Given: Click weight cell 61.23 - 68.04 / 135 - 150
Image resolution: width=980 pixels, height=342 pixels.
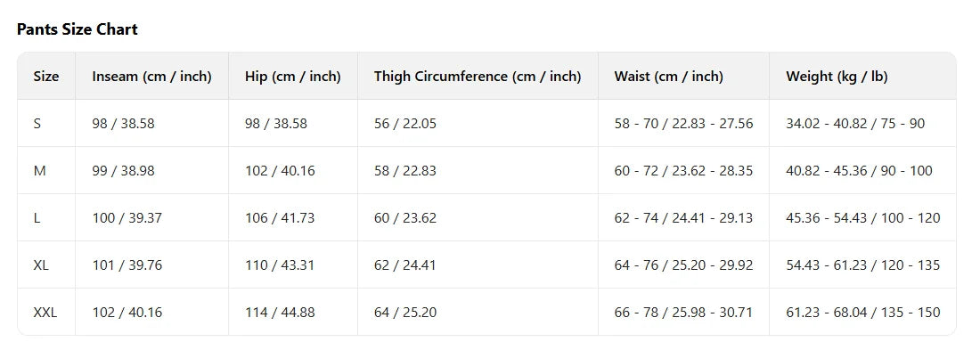Looking at the screenshot, I should coord(863,313).
